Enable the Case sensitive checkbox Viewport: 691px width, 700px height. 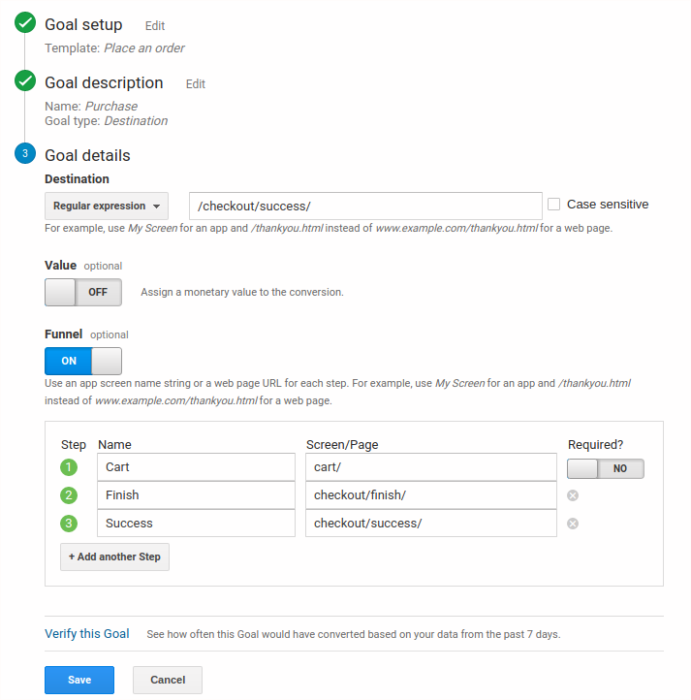click(554, 204)
